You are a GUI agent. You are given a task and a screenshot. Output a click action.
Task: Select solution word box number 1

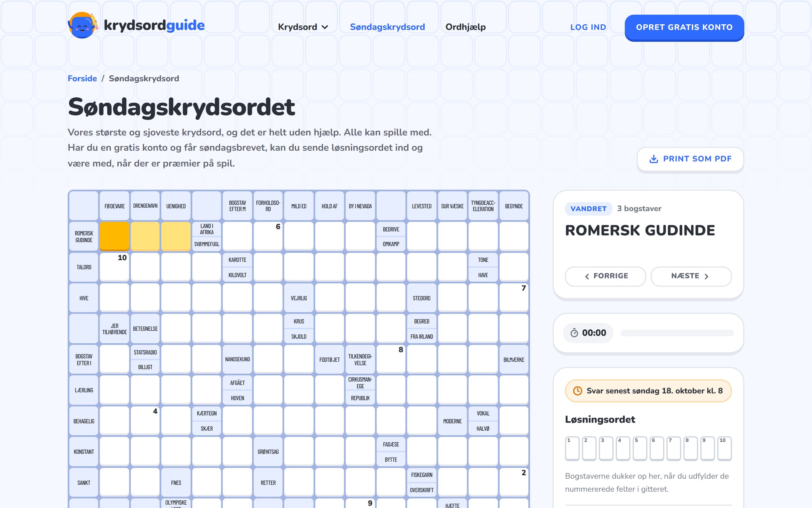[x=572, y=448]
